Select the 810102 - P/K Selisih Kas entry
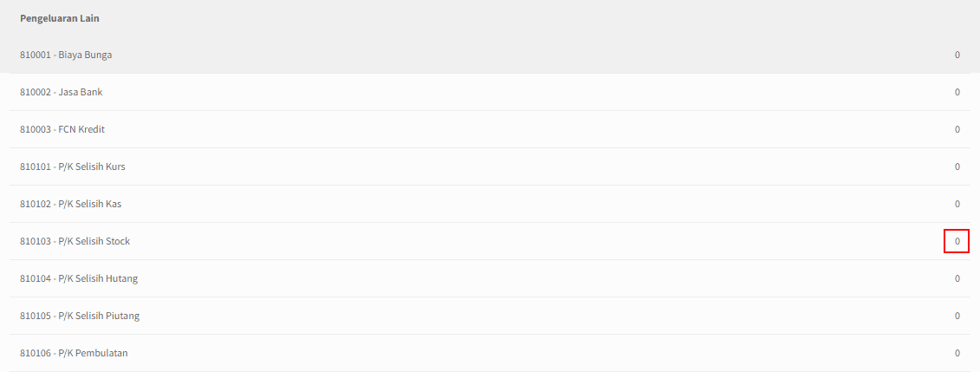 click(71, 204)
